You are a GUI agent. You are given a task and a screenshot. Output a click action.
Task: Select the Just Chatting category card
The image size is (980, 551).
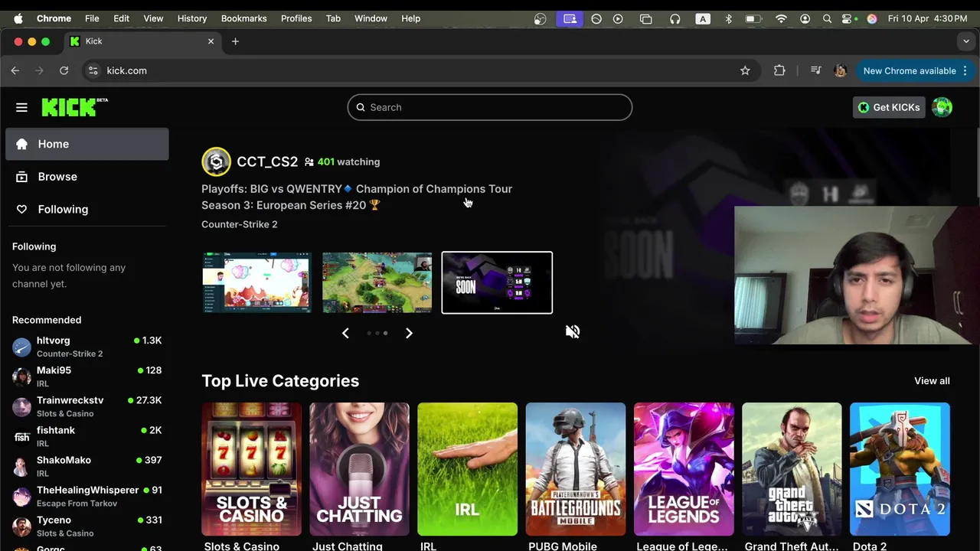click(359, 469)
